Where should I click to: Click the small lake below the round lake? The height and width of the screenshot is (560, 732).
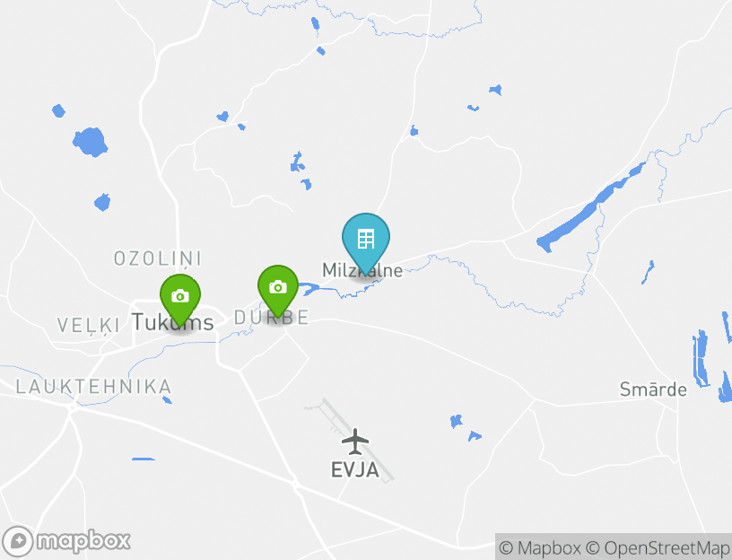click(102, 202)
